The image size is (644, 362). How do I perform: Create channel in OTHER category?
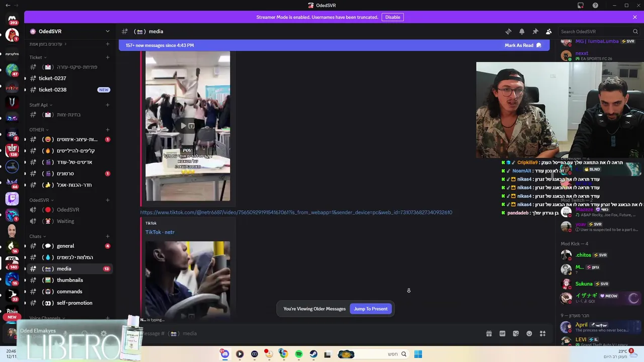point(107,130)
